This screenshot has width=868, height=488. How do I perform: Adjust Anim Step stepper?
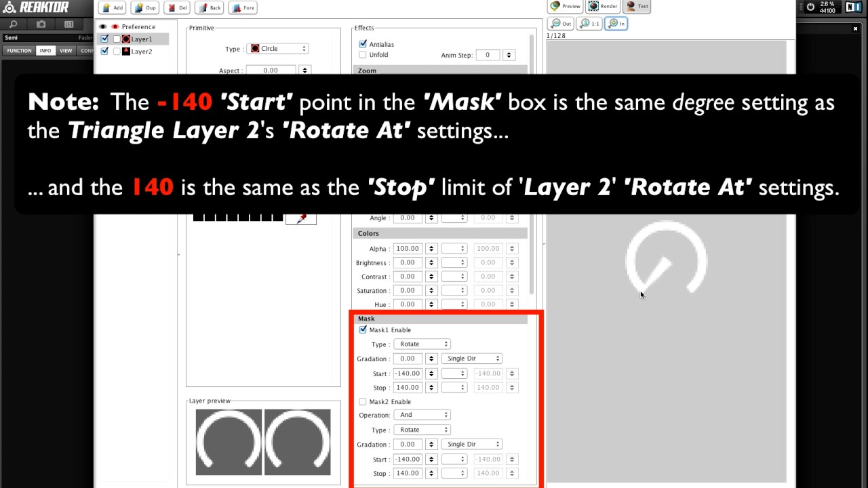509,55
